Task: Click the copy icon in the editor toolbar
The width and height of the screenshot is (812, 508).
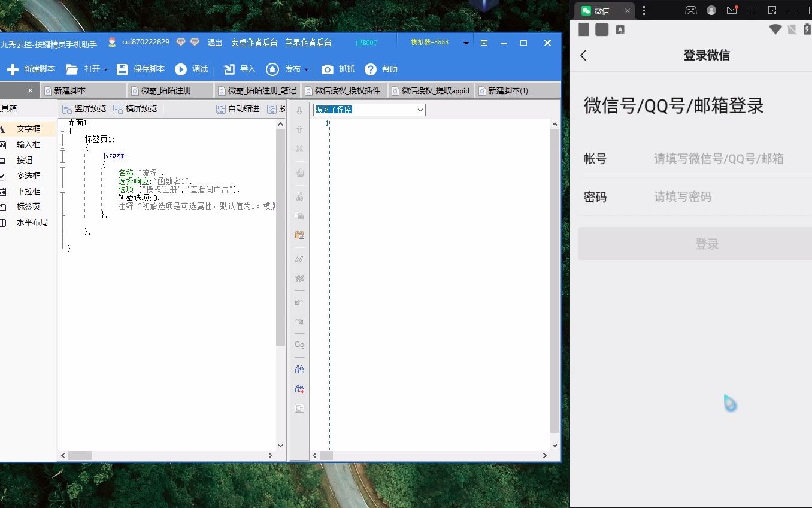Action: click(x=299, y=216)
